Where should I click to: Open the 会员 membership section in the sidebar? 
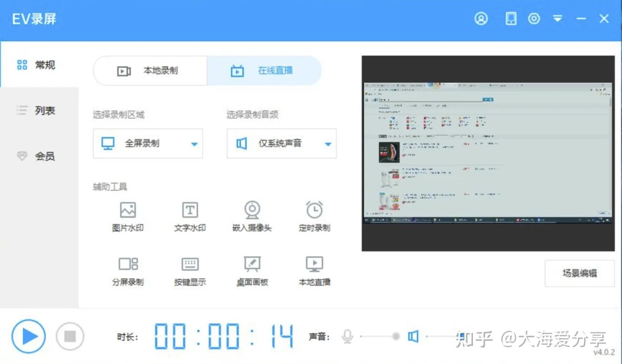tap(39, 156)
